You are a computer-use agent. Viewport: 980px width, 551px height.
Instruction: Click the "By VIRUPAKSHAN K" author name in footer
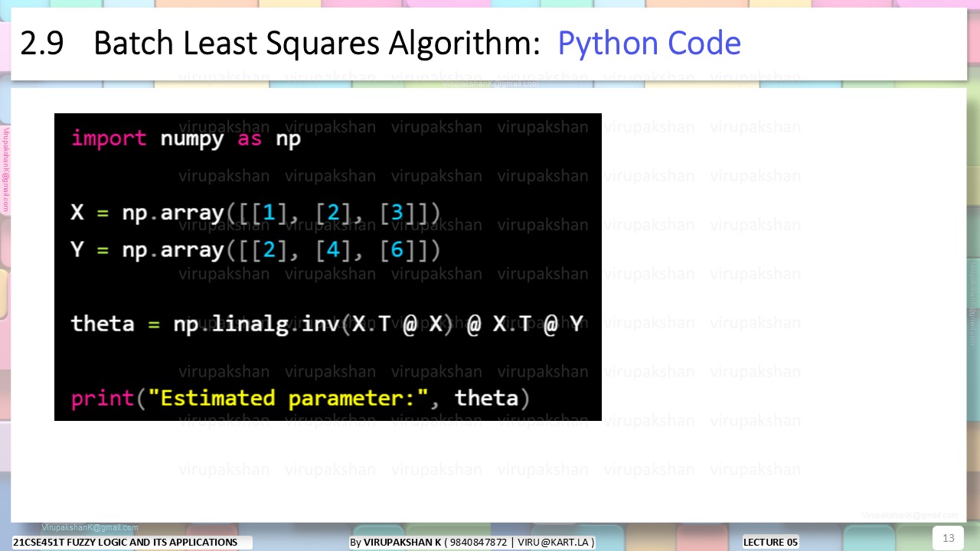(395, 542)
